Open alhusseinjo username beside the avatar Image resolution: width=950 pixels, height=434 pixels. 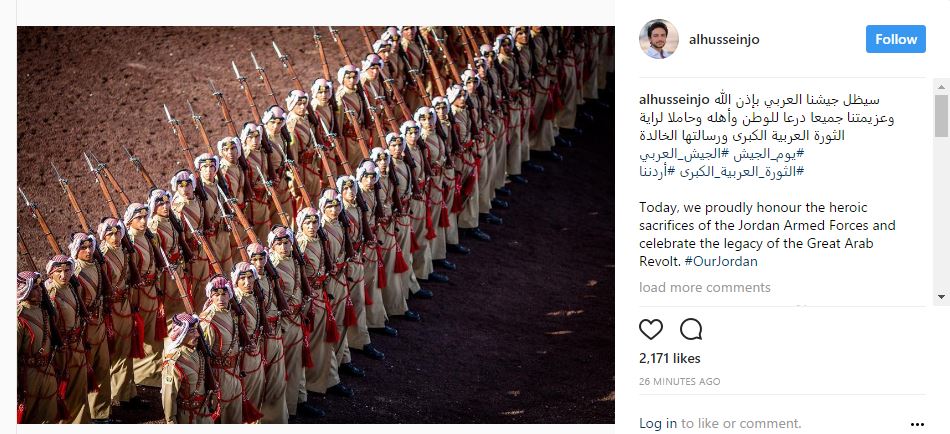point(724,39)
